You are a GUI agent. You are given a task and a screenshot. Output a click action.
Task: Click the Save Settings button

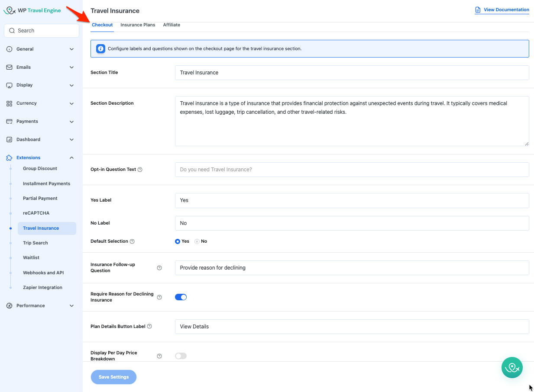coord(113,377)
